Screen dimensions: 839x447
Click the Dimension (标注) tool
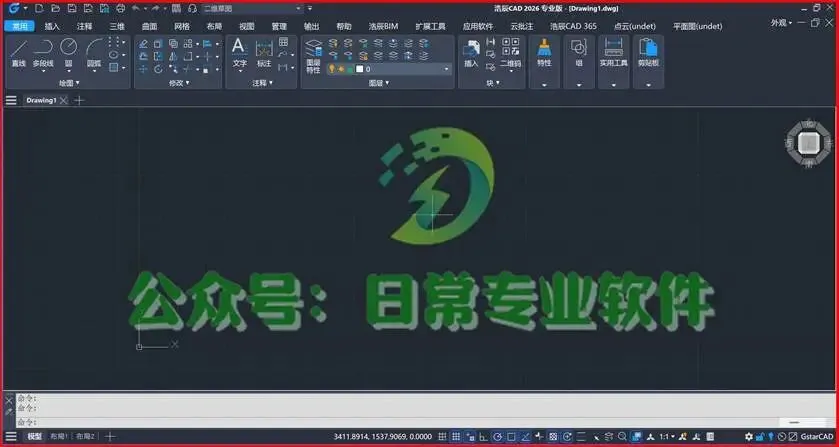point(264,53)
